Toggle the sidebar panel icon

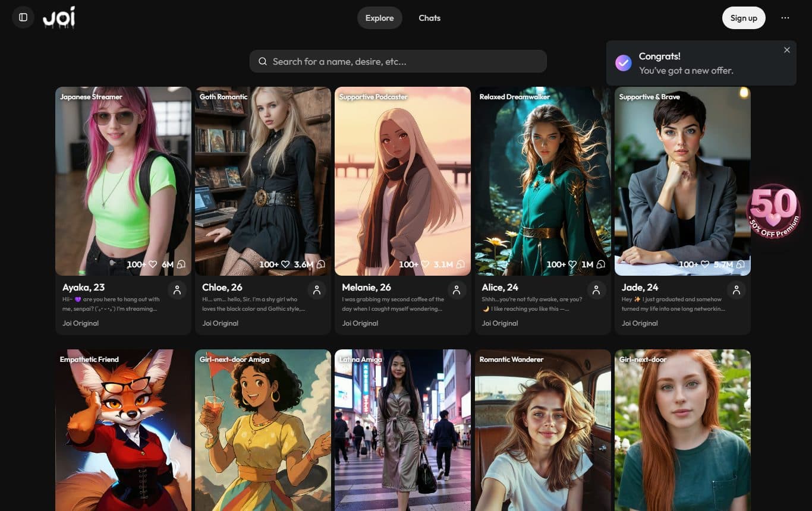point(23,17)
